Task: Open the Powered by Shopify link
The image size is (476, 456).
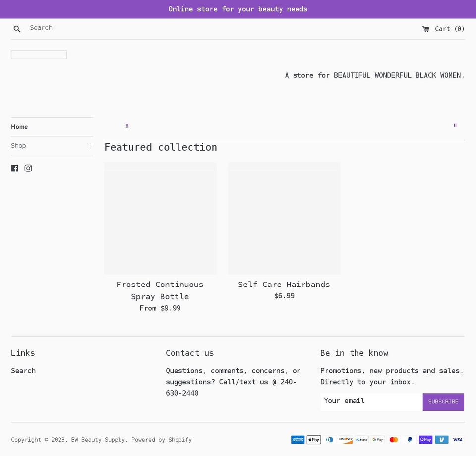Action: tap(162, 440)
